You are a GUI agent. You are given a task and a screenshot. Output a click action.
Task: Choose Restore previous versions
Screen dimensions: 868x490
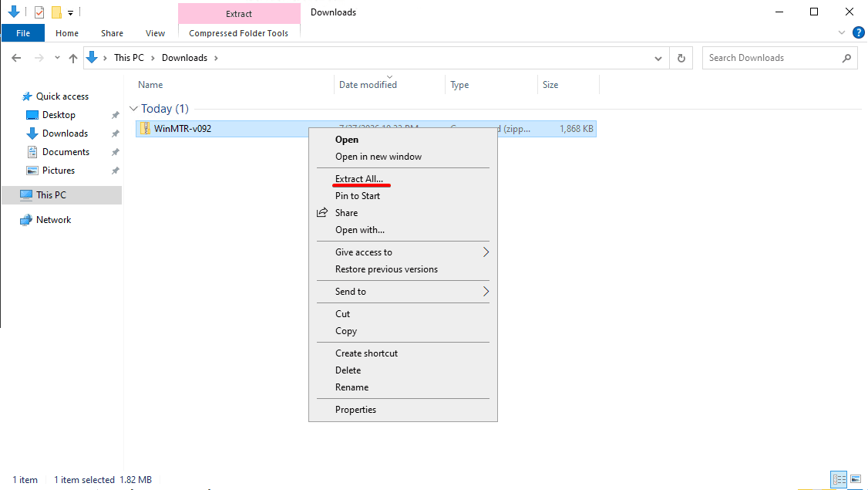point(403,269)
